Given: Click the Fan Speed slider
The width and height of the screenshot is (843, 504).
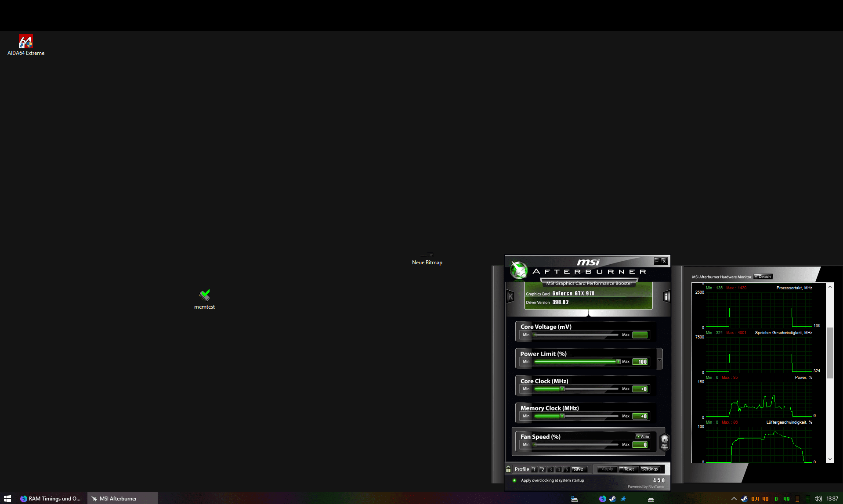Looking at the screenshot, I should (x=576, y=445).
